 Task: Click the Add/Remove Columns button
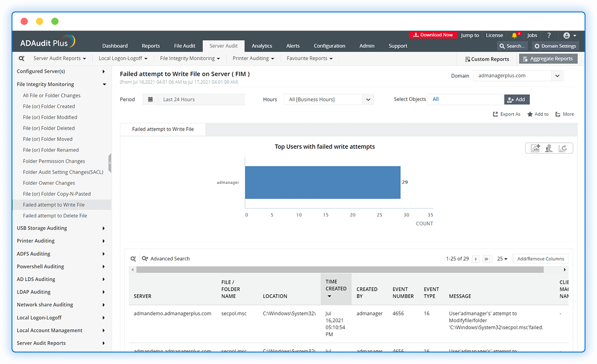tap(540, 259)
